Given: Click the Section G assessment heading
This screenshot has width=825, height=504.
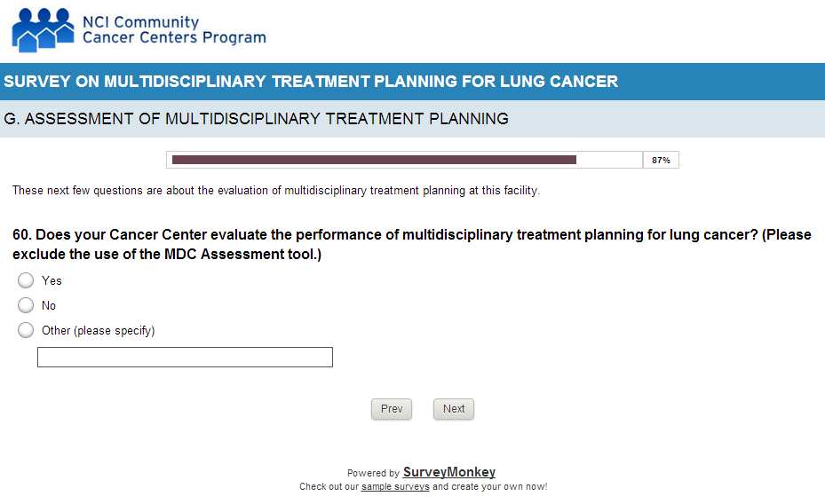Looking at the screenshot, I should point(257,118).
